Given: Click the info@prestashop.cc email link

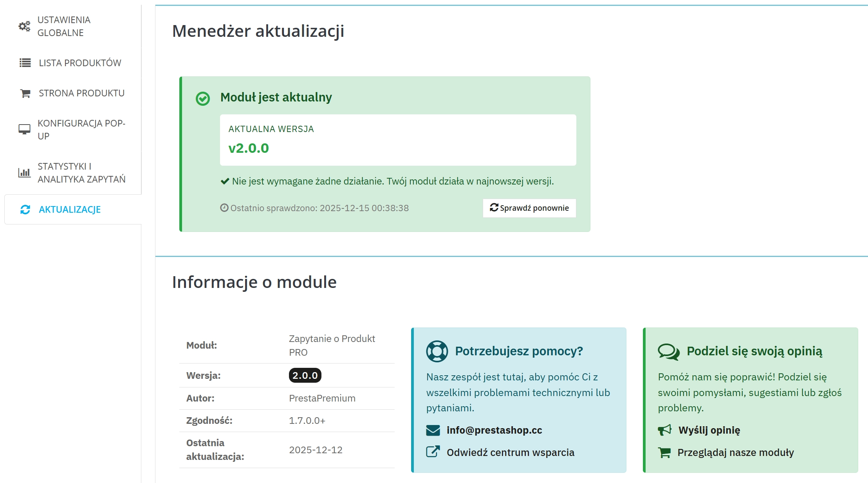Looking at the screenshot, I should click(494, 430).
